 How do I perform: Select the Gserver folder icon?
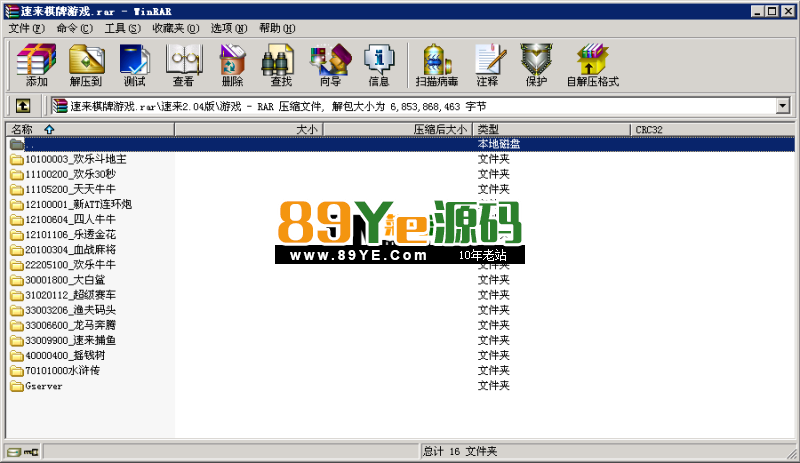click(17, 386)
